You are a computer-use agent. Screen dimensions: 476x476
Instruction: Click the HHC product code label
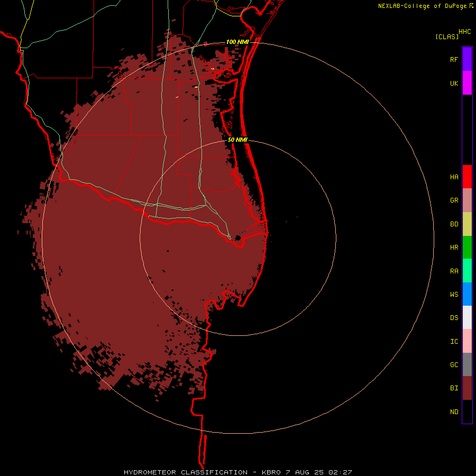pyautogui.click(x=464, y=32)
